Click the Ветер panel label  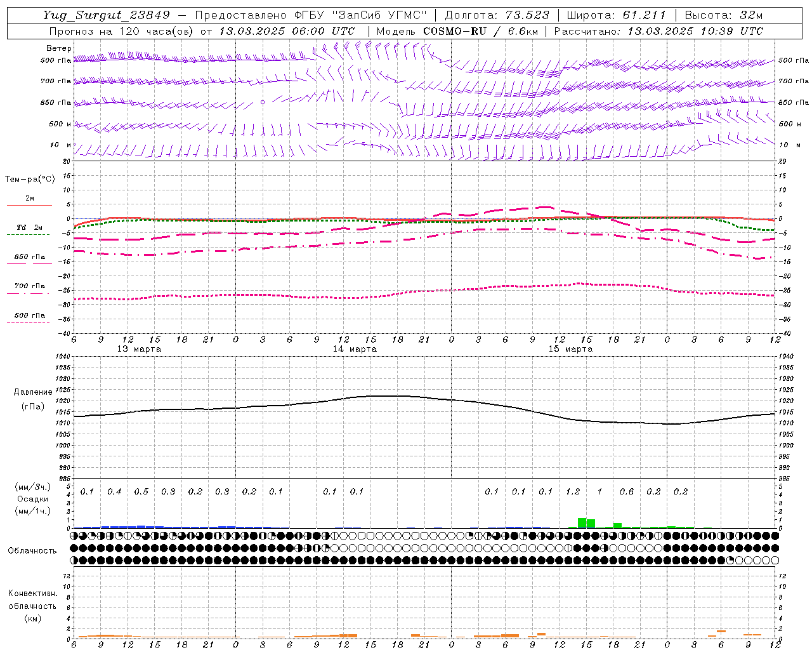[x=59, y=48]
